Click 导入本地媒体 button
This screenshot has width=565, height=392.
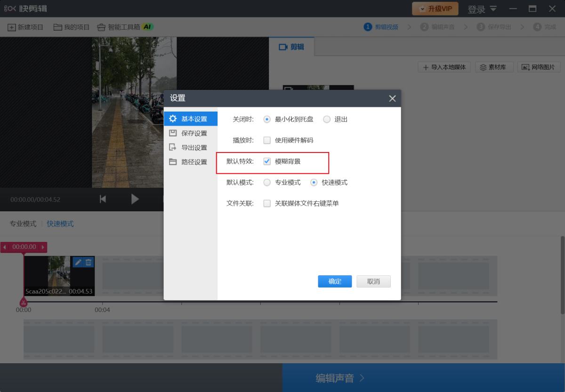point(444,67)
